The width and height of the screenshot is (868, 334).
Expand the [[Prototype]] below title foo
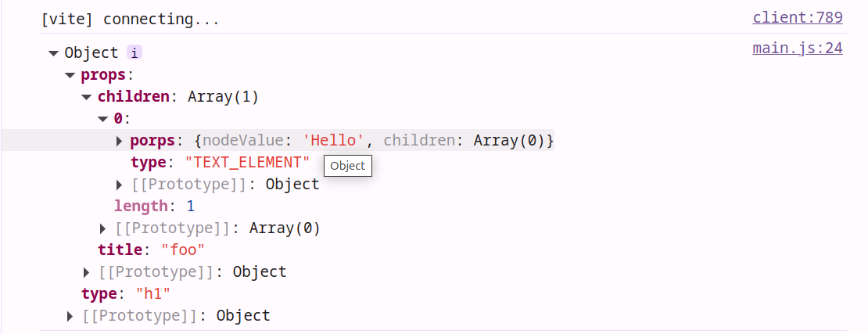pyautogui.click(x=87, y=272)
